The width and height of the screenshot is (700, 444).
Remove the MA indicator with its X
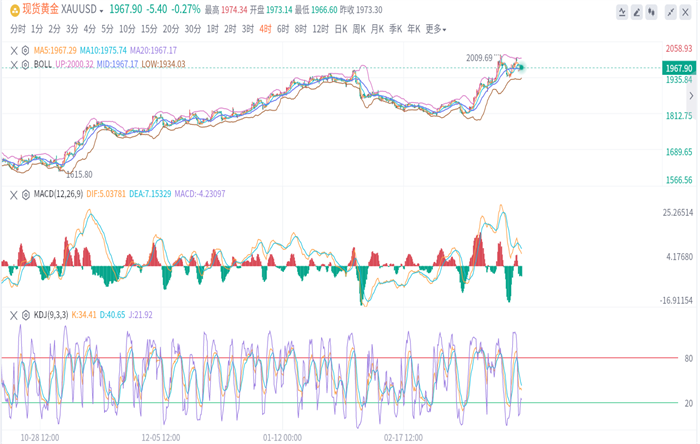14,51
